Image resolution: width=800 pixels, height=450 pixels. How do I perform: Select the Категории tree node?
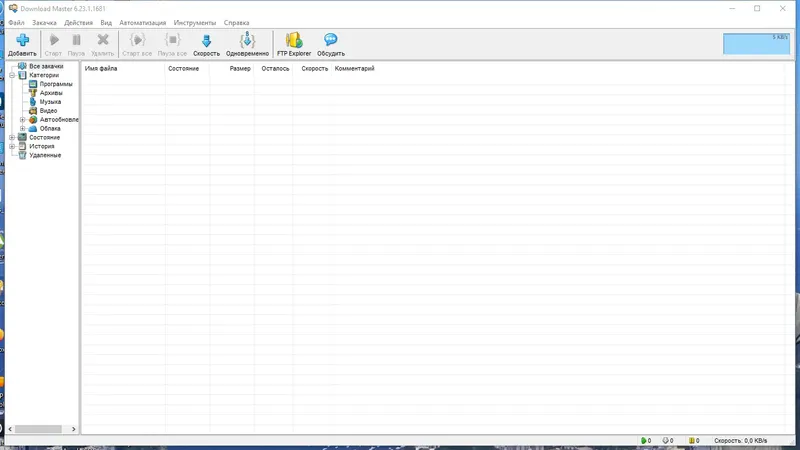44,75
